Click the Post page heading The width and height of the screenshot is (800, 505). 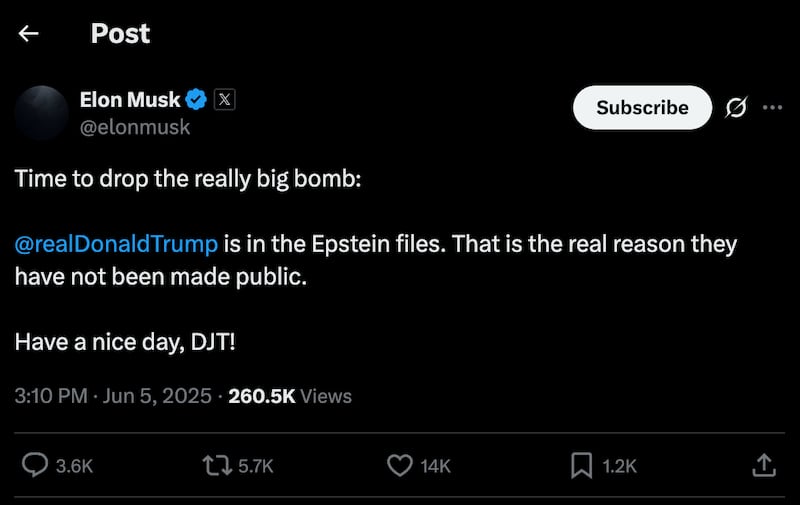click(x=120, y=34)
